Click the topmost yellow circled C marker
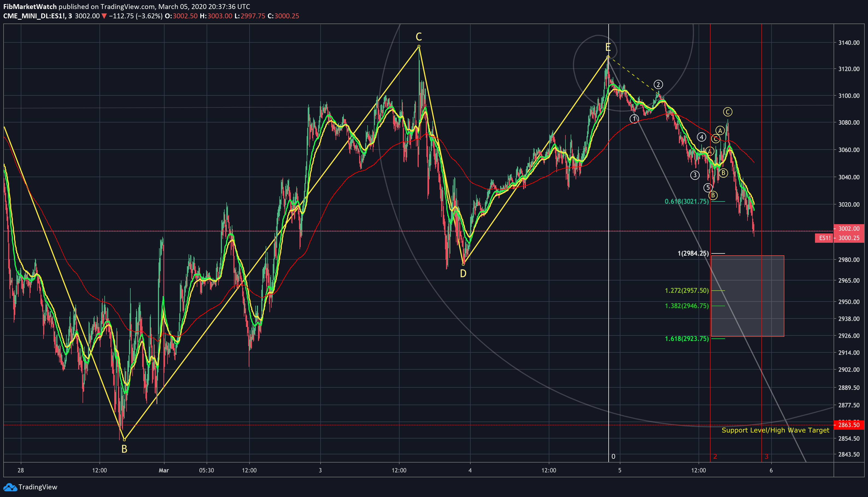Screen dimensions: 868x497 coord(728,112)
